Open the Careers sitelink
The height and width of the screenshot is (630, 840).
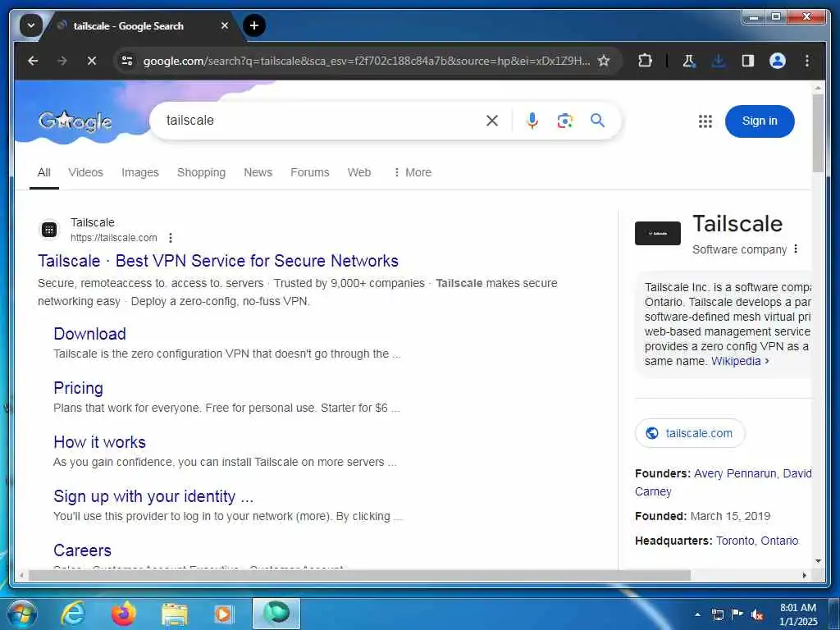point(83,550)
